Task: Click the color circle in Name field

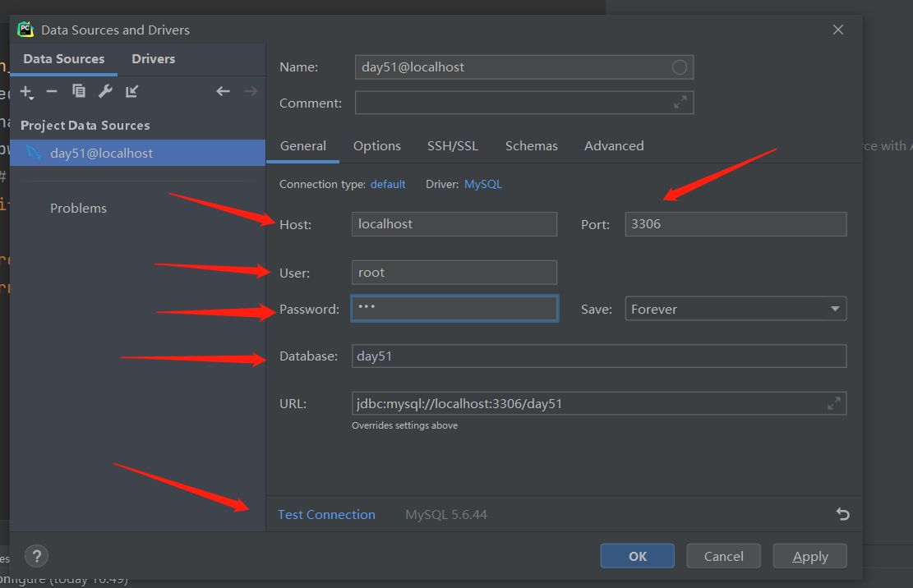Action: (680, 67)
